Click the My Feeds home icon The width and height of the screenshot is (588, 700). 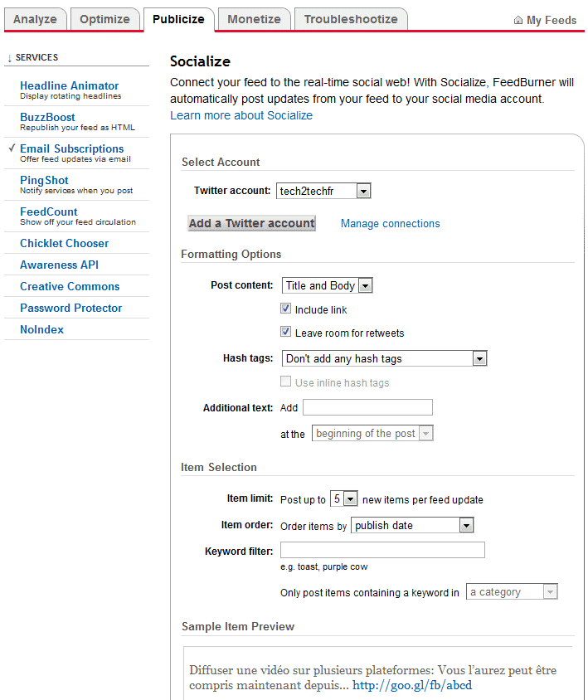(x=518, y=20)
